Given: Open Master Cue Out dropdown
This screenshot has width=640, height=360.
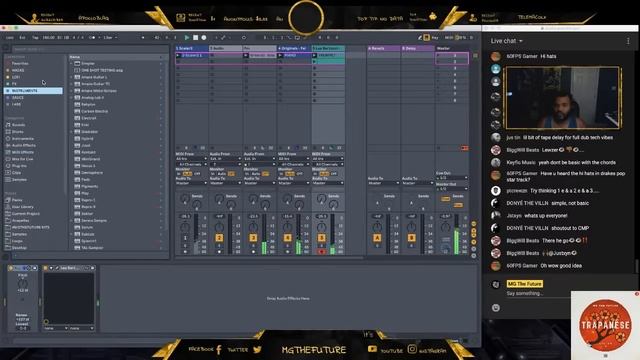Looking at the screenshot, I should tap(452, 178).
